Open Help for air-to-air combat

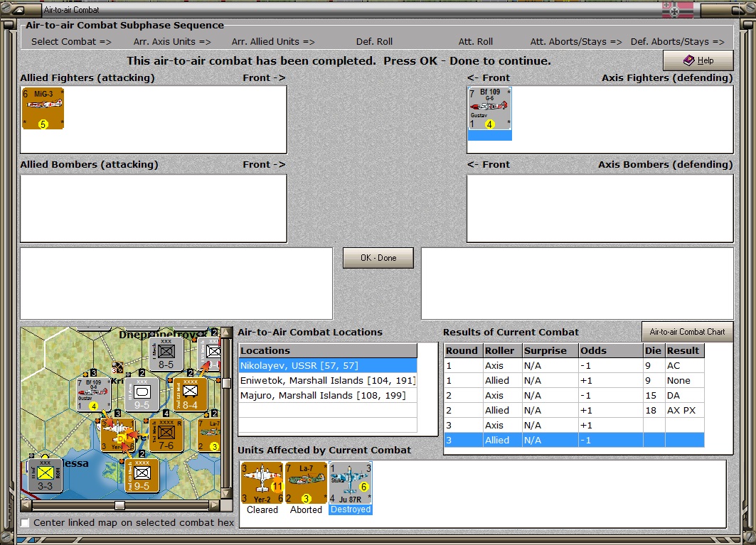pos(698,60)
